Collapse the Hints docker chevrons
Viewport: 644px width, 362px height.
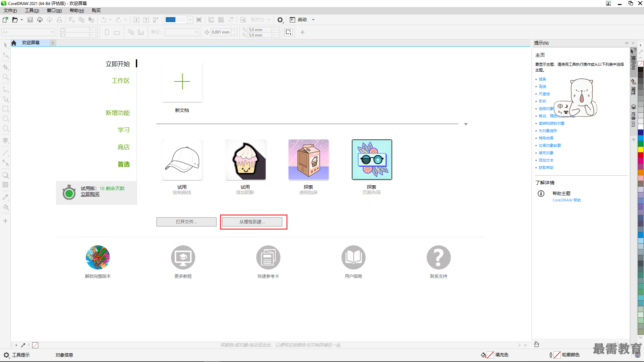pos(627,43)
